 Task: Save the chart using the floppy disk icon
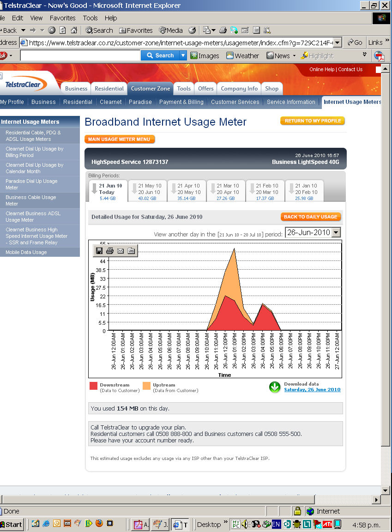point(99,251)
